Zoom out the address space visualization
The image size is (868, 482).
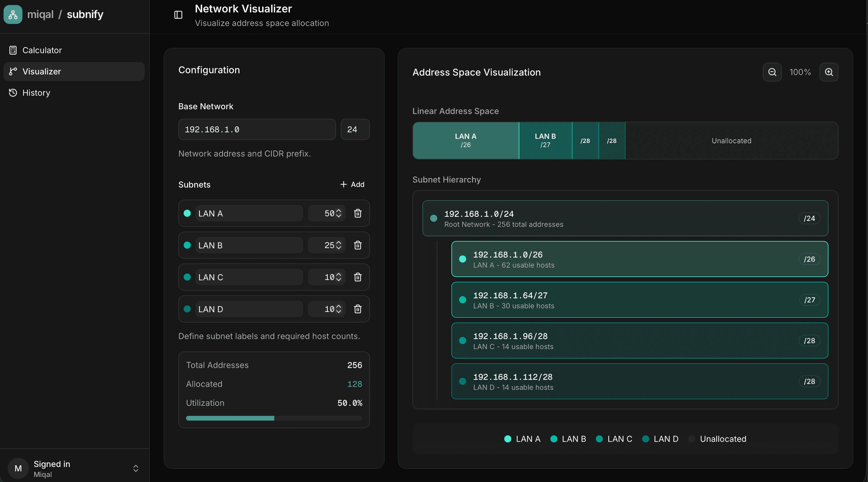click(772, 72)
